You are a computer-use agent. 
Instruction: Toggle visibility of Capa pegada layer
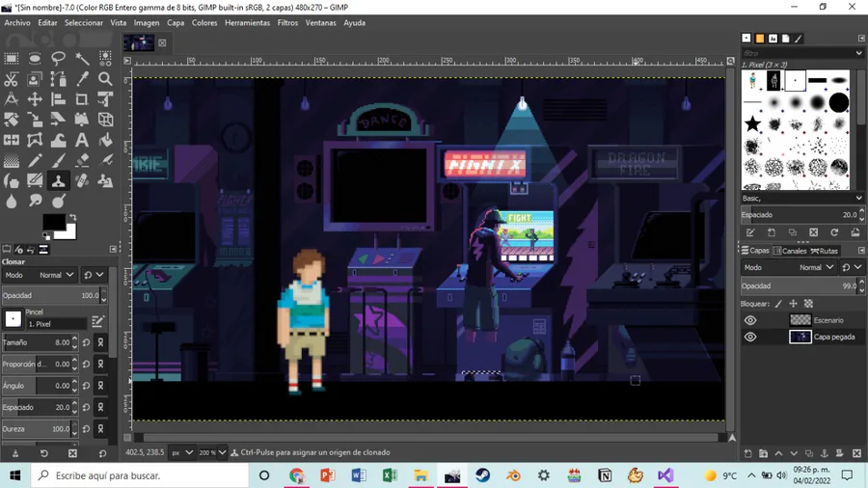(x=750, y=337)
